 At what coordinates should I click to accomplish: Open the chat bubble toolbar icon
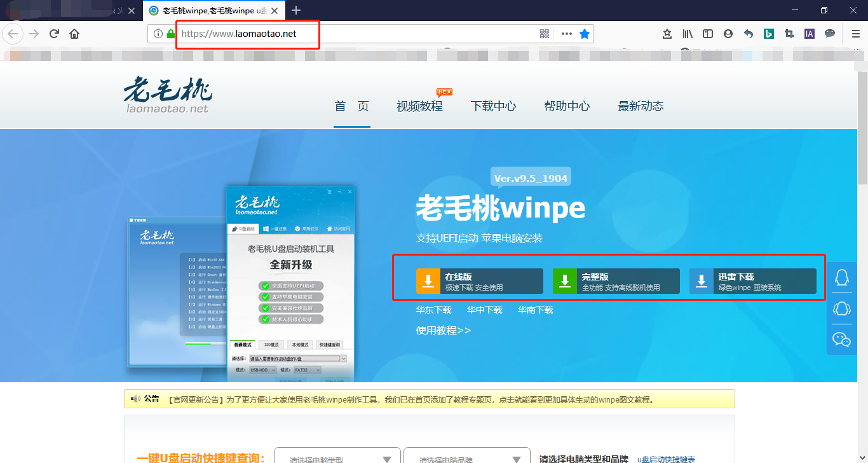(x=830, y=34)
